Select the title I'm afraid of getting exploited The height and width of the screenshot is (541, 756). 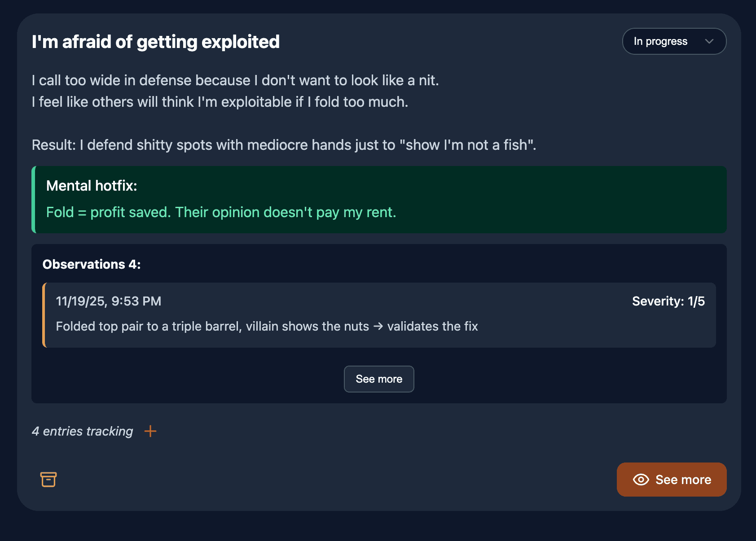click(x=155, y=41)
